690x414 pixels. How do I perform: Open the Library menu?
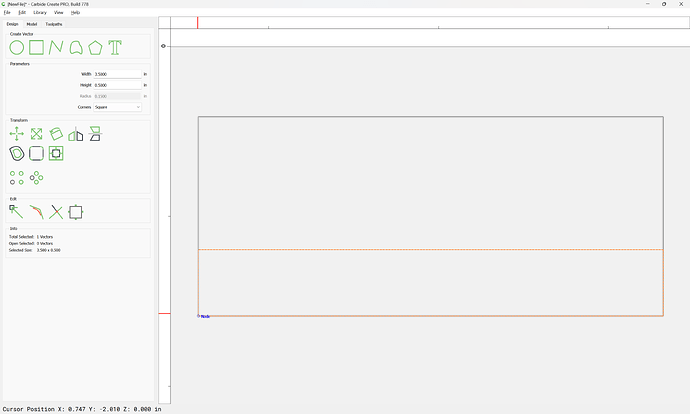[40, 12]
